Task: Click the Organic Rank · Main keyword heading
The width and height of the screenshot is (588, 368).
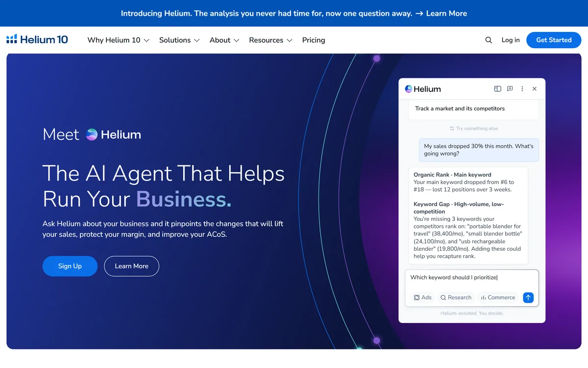Action: point(452,175)
